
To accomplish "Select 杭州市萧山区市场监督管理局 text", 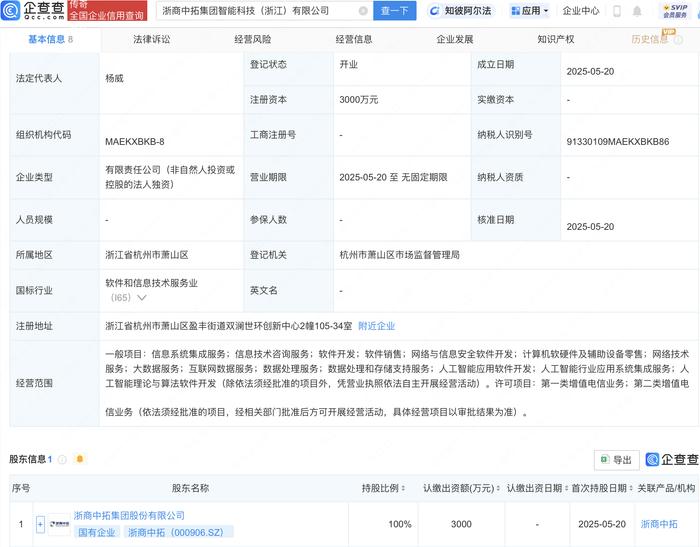I will 400,255.
